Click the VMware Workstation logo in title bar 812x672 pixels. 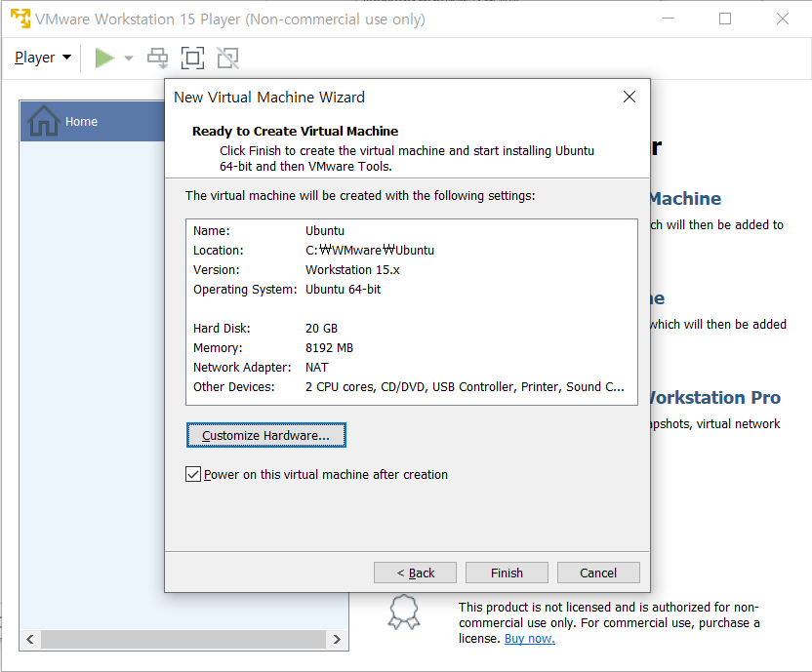coord(20,19)
